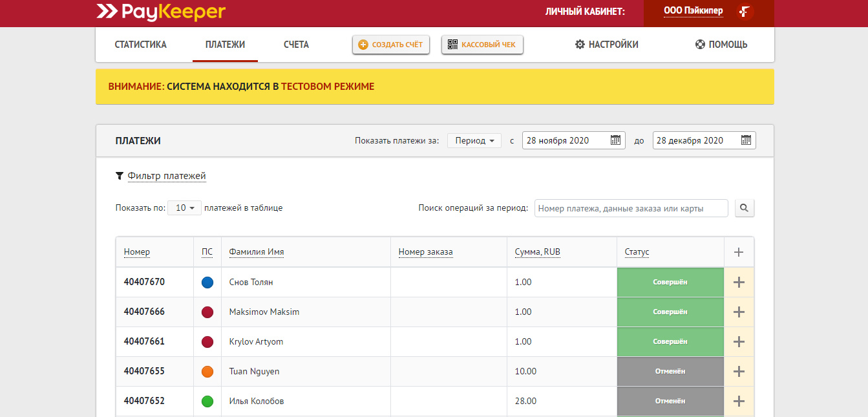Click payment number 40407652
The height and width of the screenshot is (417, 868).
(144, 401)
